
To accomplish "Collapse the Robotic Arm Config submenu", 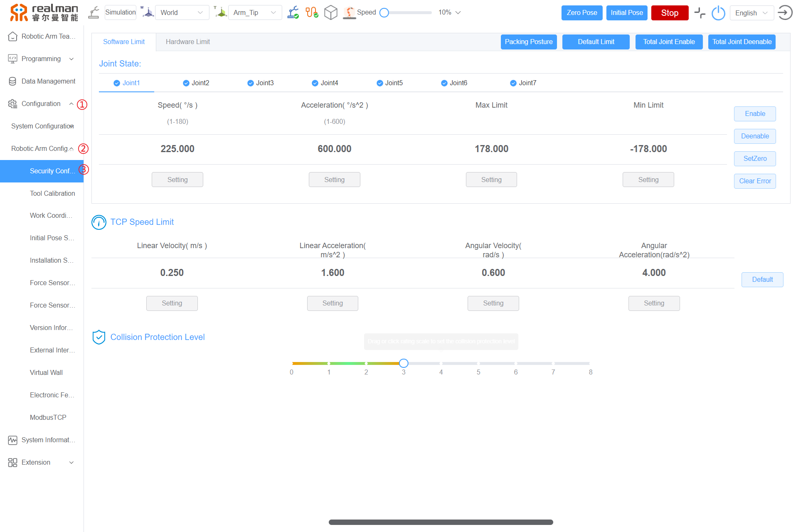I will click(42, 149).
